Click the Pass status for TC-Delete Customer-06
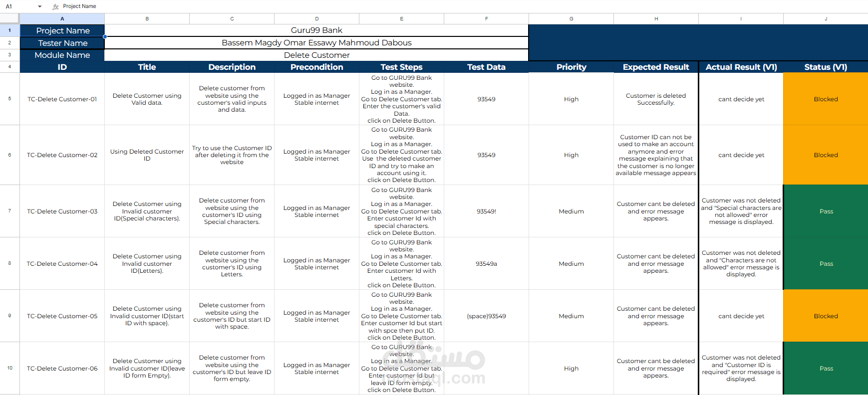868x395 pixels. click(x=826, y=368)
